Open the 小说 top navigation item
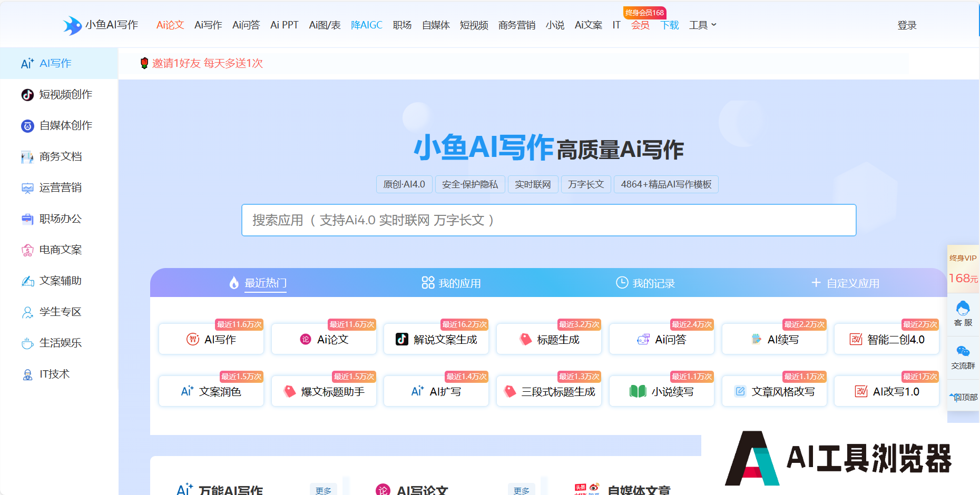The height and width of the screenshot is (495, 980). [555, 25]
